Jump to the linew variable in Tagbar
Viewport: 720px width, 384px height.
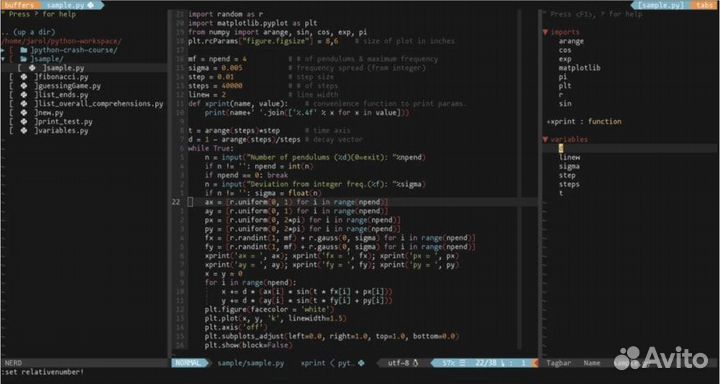tap(569, 158)
